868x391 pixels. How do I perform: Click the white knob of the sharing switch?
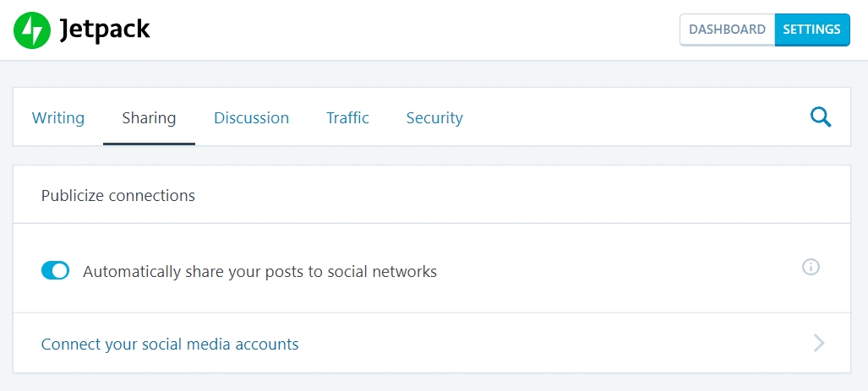tap(61, 271)
